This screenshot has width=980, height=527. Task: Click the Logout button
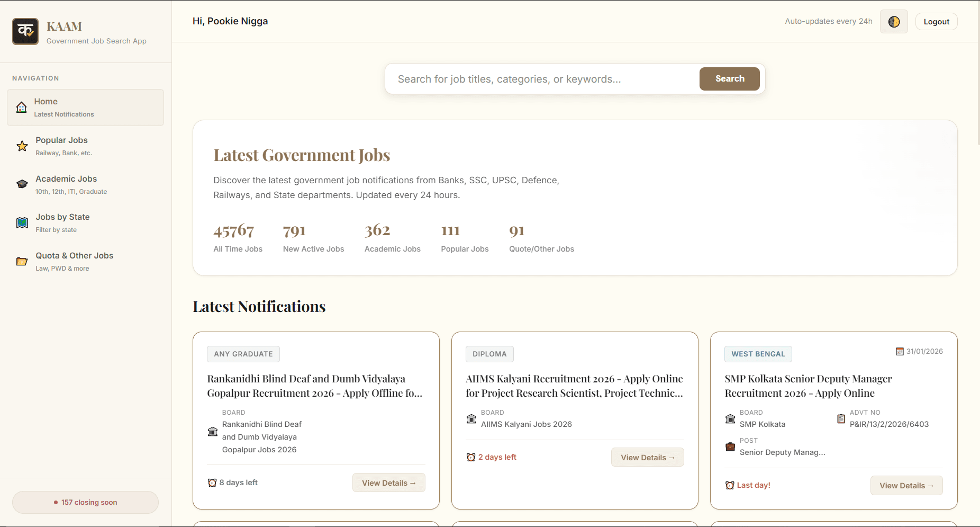tap(936, 21)
